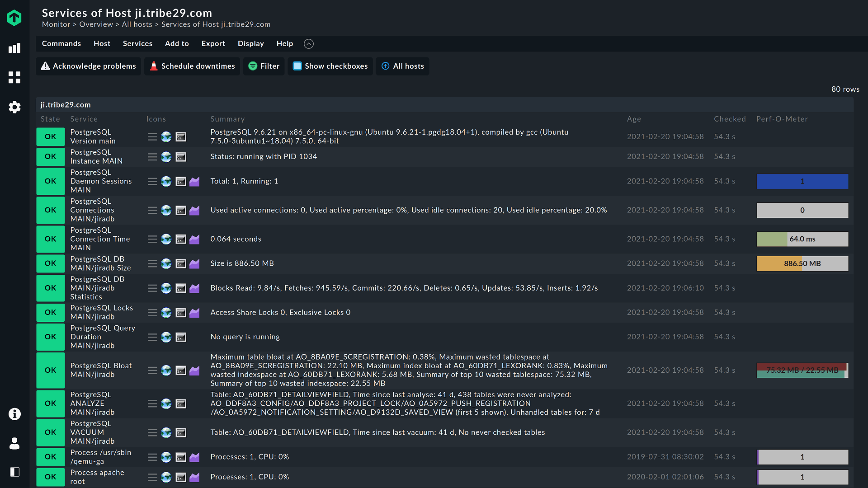
Task: Click the ji.tribe29.com host group header
Action: pyautogui.click(x=66, y=105)
